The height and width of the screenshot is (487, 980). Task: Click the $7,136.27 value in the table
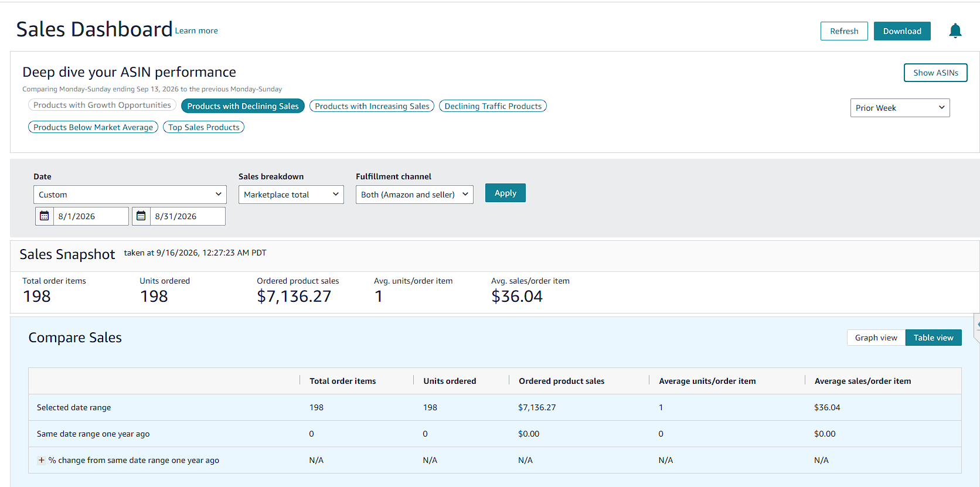click(x=537, y=407)
